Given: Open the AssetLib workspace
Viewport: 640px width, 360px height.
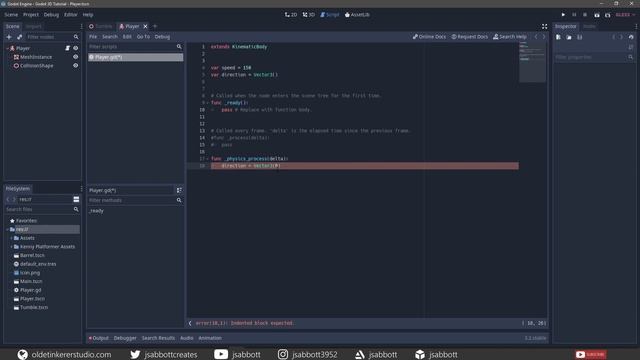Looking at the screenshot, I should click(357, 15).
